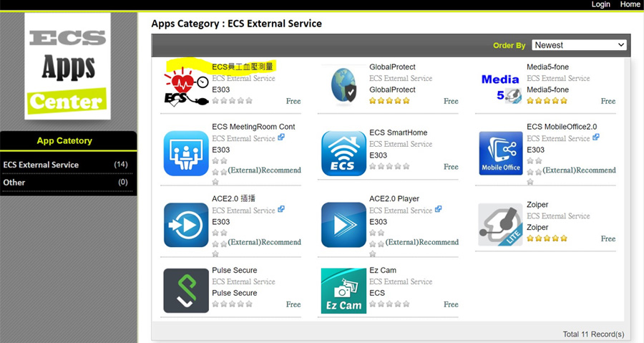Click the ECS Apps Center logo
The image size is (644, 343).
coord(67,67)
